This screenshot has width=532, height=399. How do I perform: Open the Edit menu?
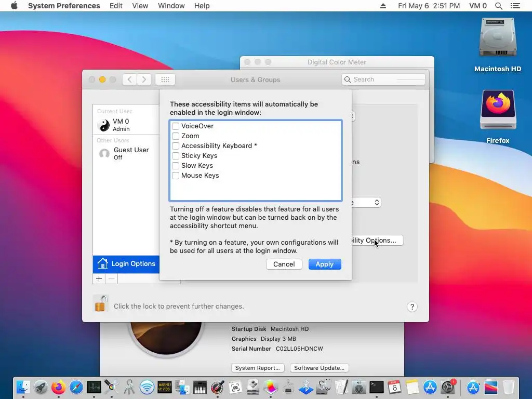(x=116, y=6)
